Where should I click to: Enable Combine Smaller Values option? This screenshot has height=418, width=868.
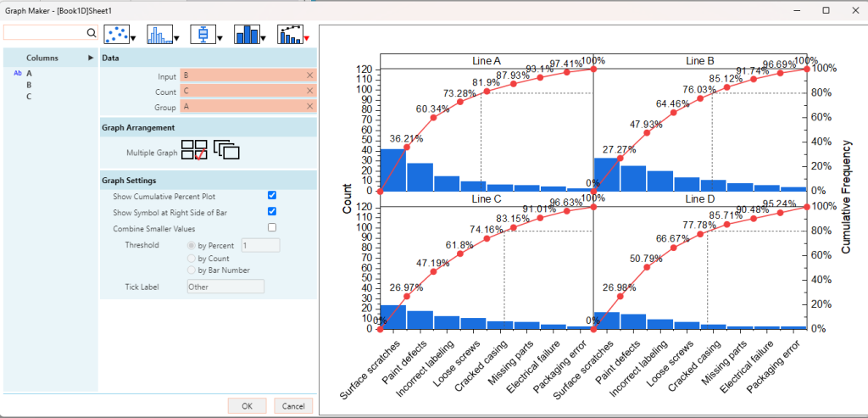(272, 228)
